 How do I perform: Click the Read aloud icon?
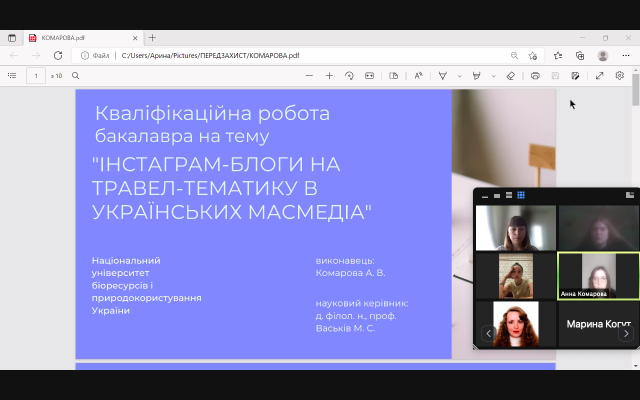coord(418,75)
